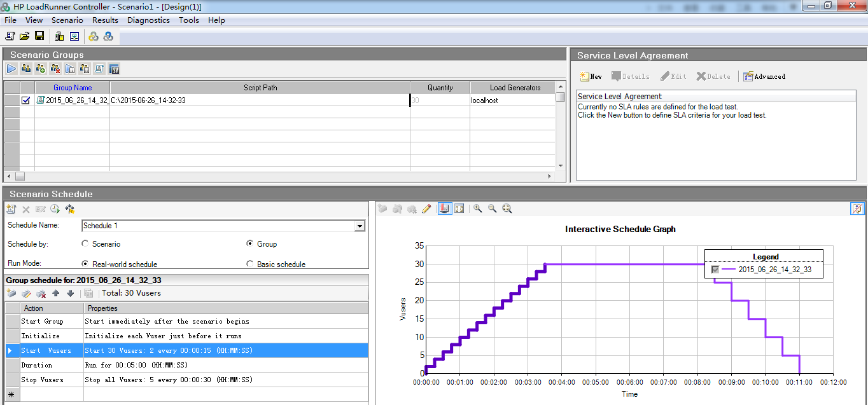The width and height of the screenshot is (868, 405).
Task: Toggle the bar-chart view icon above the graph
Action: tap(444, 209)
